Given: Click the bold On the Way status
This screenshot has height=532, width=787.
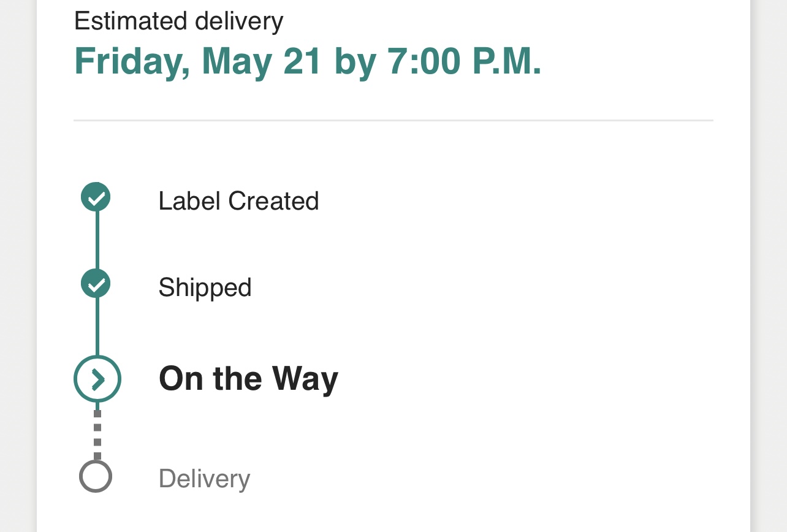Looking at the screenshot, I should click(248, 379).
